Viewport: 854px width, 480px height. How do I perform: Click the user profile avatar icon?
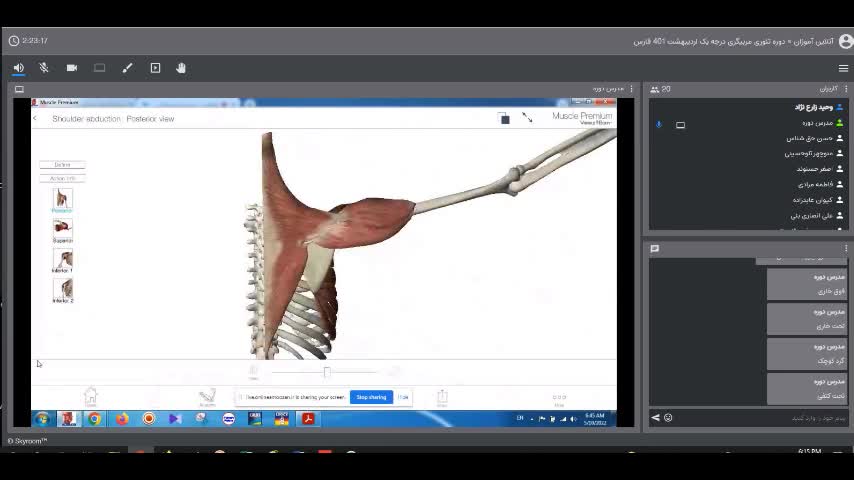846,41
